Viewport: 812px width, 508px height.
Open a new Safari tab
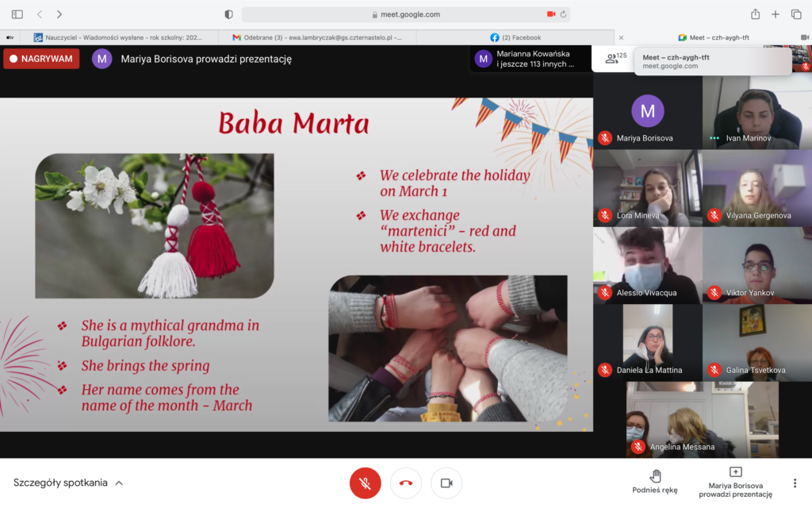tap(776, 14)
